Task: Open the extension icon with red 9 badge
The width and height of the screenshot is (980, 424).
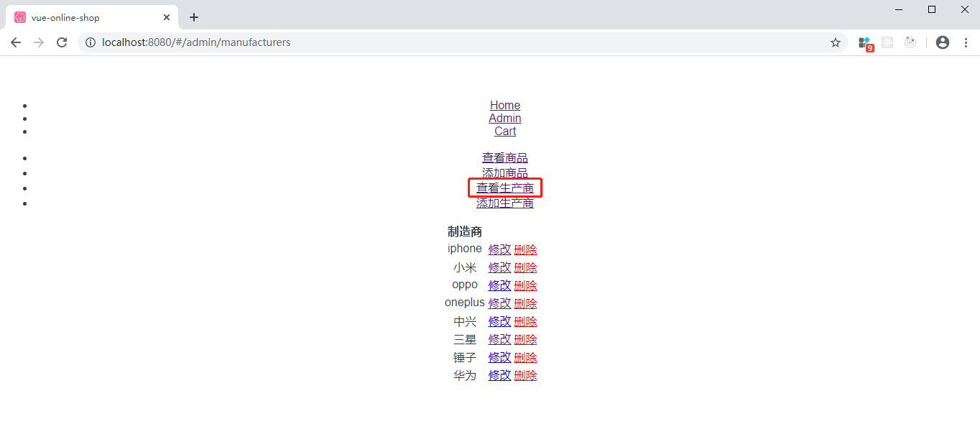Action: click(865, 43)
